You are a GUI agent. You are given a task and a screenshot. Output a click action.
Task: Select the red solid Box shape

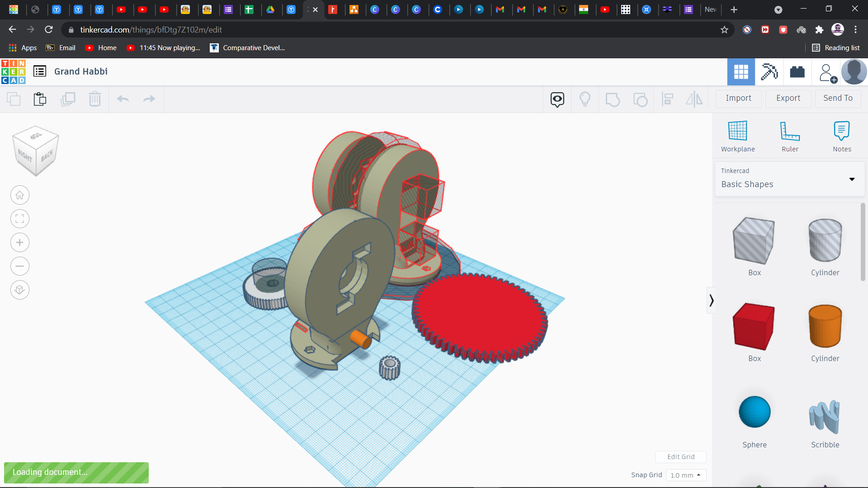click(754, 326)
